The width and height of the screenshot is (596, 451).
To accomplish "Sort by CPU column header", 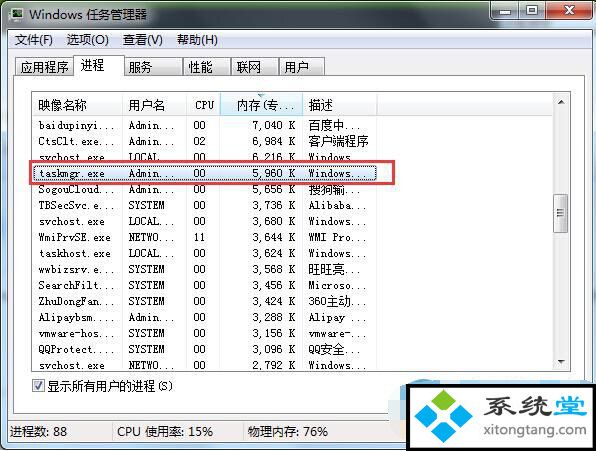I will [x=203, y=104].
